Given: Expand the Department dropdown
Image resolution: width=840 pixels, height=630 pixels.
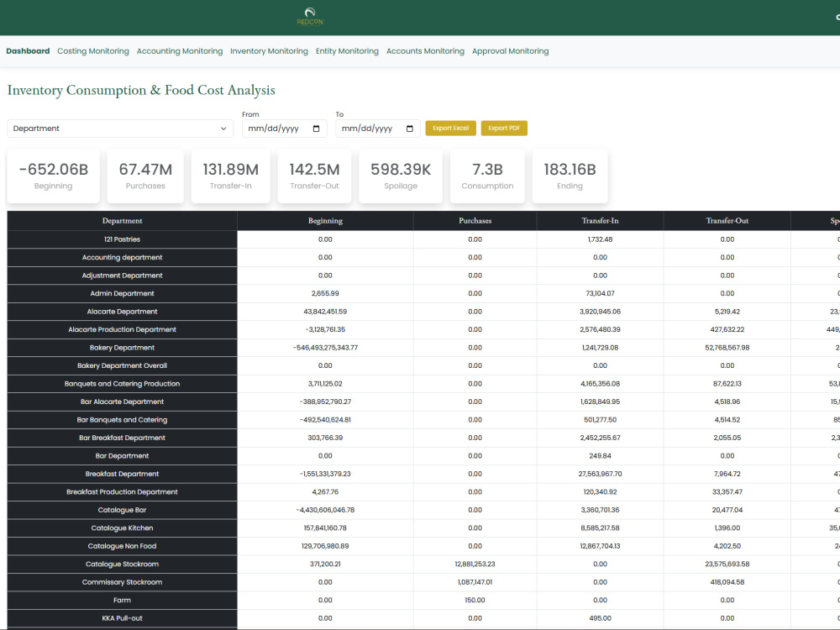Looking at the screenshot, I should (x=120, y=129).
